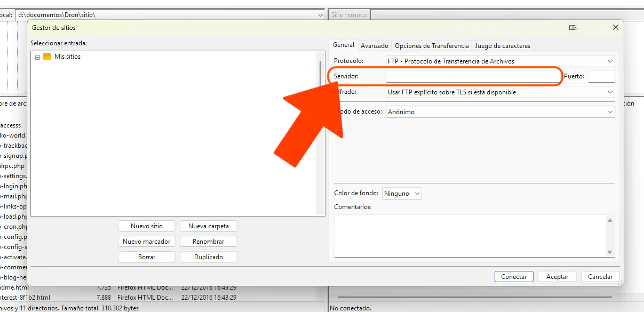Click Duplicado to copy the site
Image resolution: width=644 pixels, height=312 pixels.
[208, 257]
